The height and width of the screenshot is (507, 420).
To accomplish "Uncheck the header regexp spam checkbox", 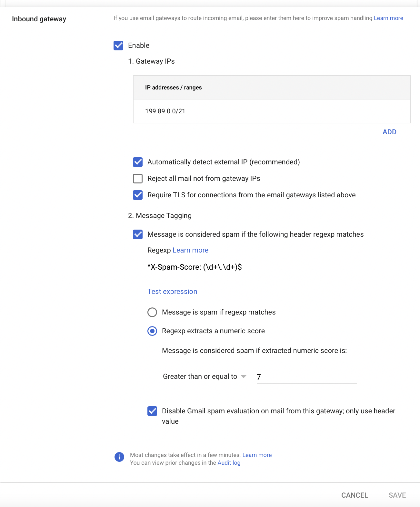I will (138, 234).
